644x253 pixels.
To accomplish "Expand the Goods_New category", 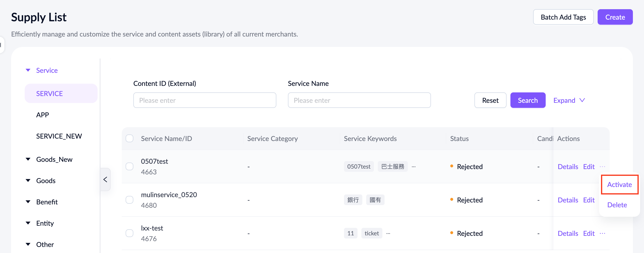I will point(28,159).
